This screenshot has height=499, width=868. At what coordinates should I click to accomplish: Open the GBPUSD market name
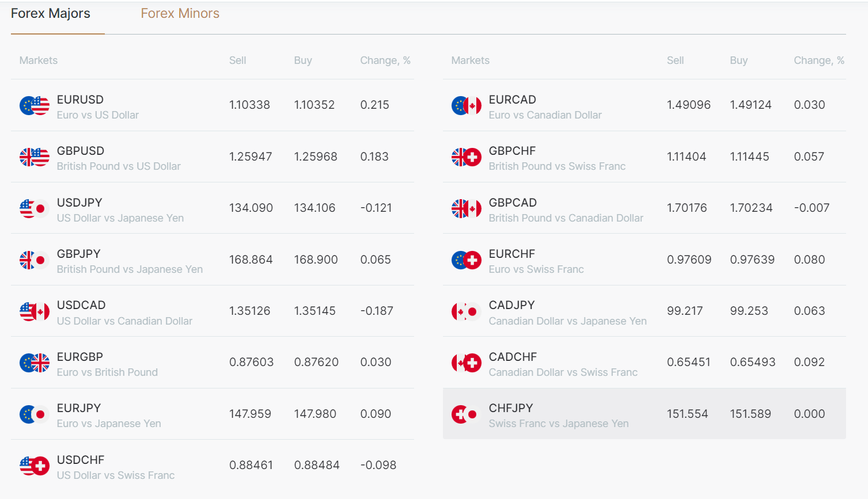coord(81,151)
